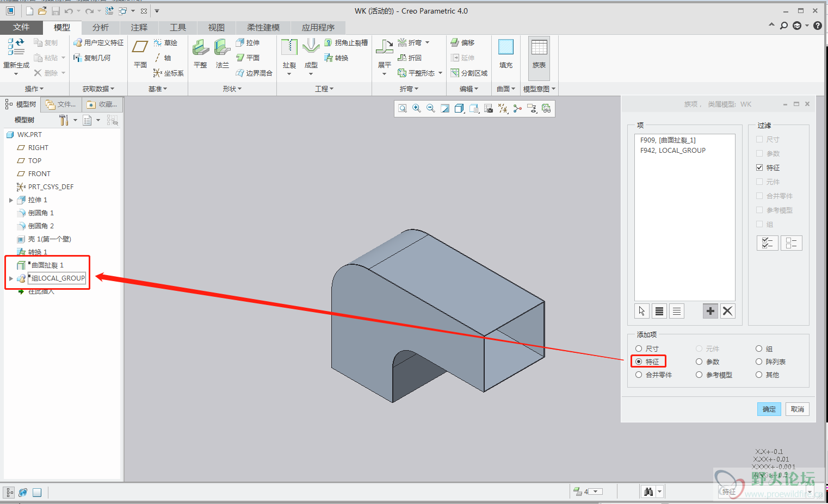Click the search magnifier icon at top right
This screenshot has width=828, height=504.
tap(784, 26)
